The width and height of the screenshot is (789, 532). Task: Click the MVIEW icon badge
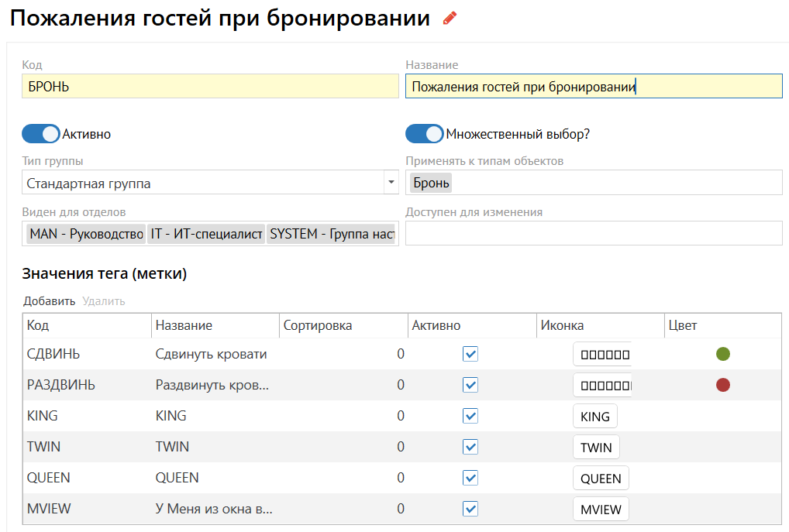601,510
